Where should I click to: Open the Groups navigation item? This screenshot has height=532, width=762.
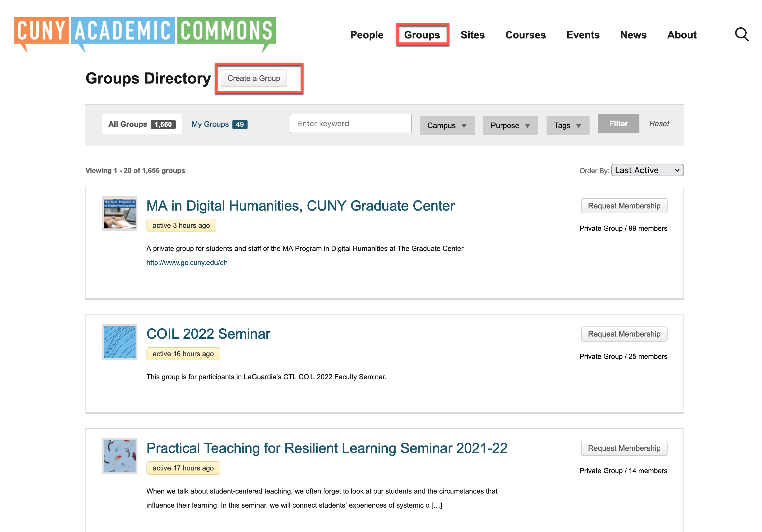pyautogui.click(x=422, y=35)
